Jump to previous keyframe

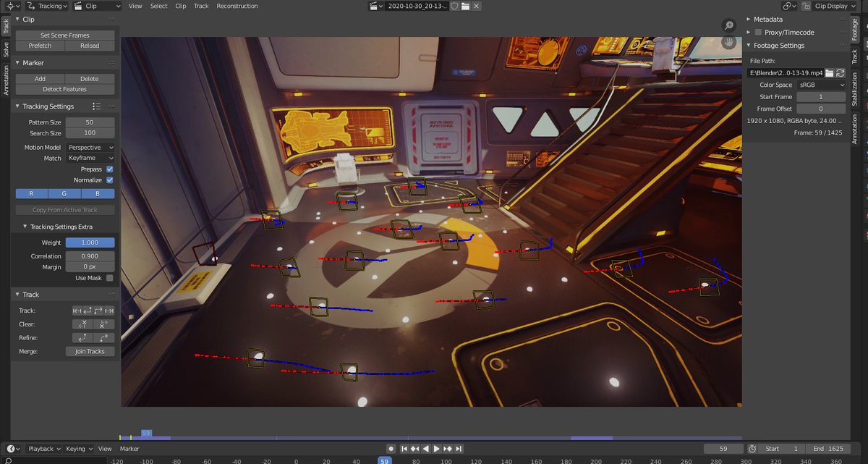[x=416, y=449]
